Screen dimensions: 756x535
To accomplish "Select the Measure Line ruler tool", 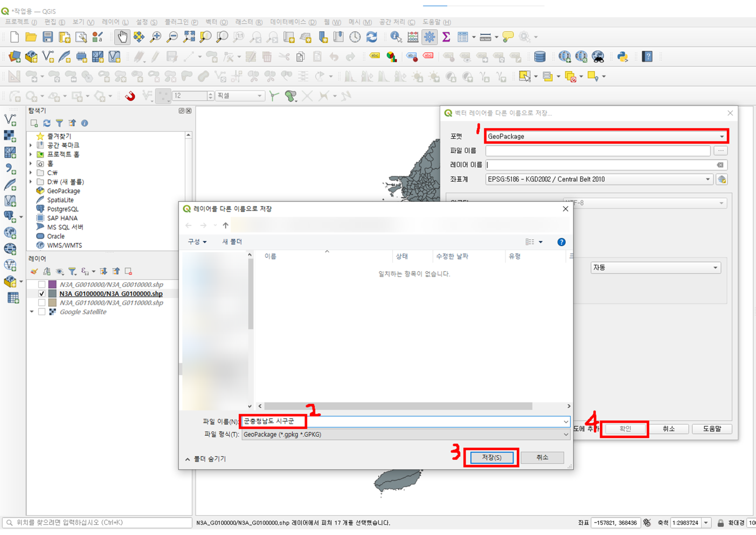I will pyautogui.click(x=485, y=37).
